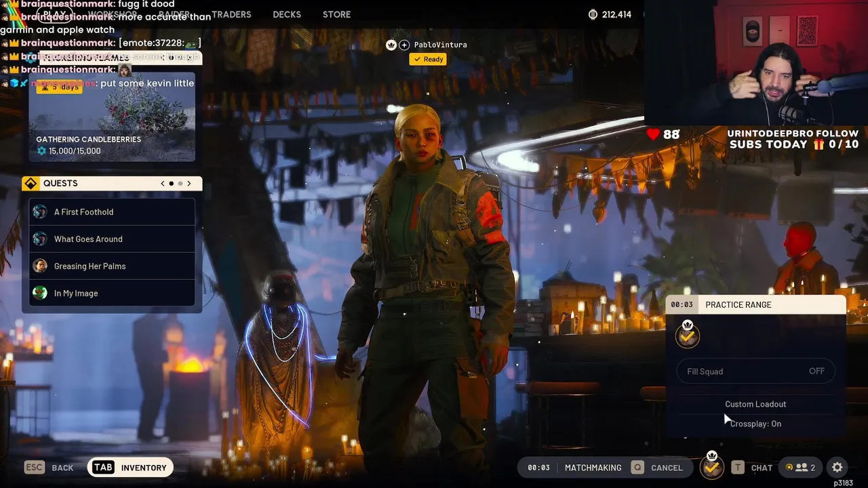Open the settings gear icon
Viewport: 868px width, 488px height.
point(837,467)
